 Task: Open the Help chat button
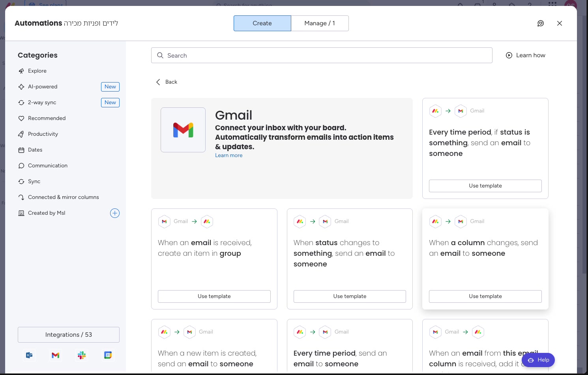pyautogui.click(x=538, y=360)
